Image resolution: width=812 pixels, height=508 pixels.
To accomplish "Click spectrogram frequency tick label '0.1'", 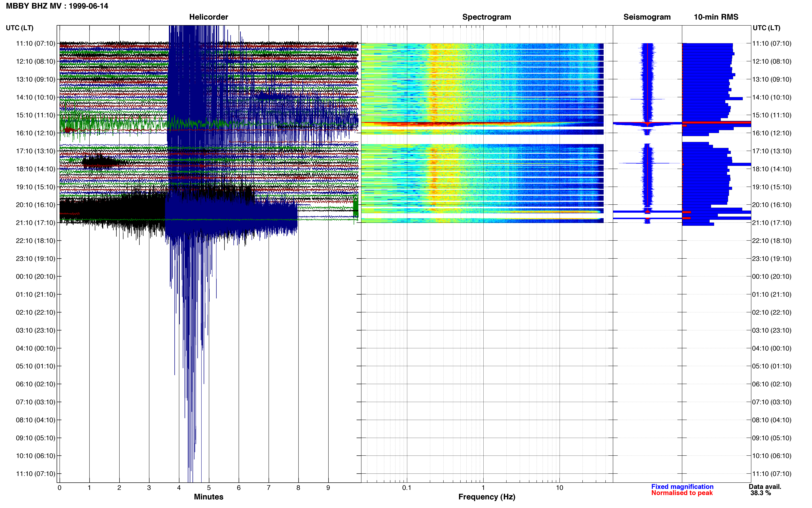I will point(407,487).
